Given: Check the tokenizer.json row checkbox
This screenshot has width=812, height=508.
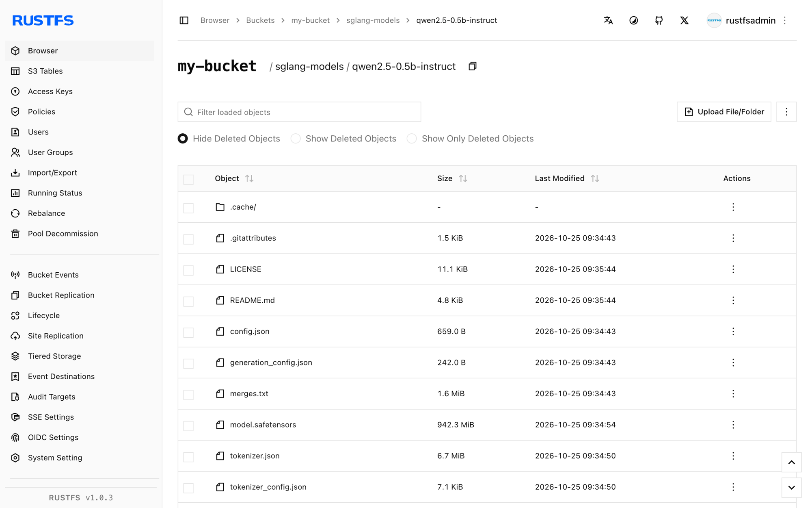Looking at the screenshot, I should (x=188, y=456).
